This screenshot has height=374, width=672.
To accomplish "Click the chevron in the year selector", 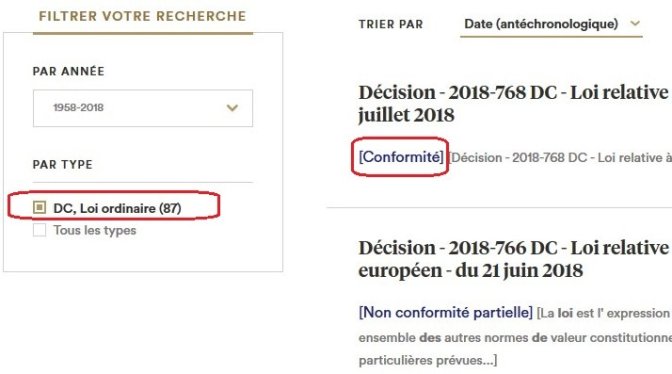I will (232, 108).
